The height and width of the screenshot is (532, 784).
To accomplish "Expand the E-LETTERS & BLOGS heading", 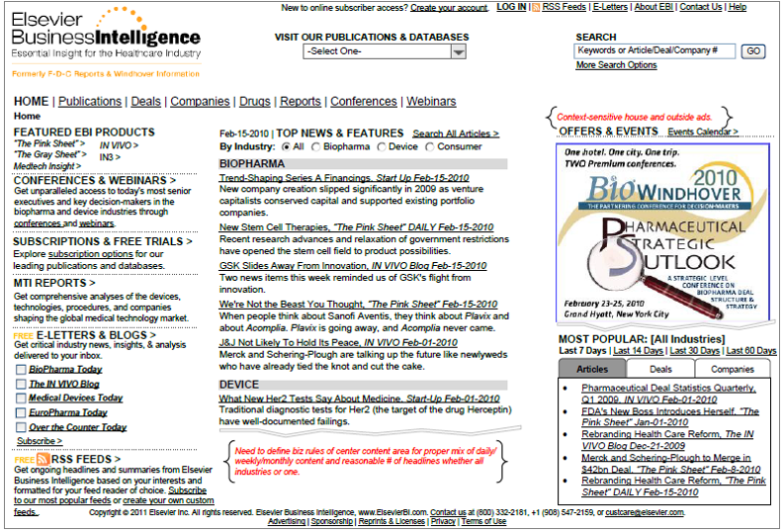I will coord(96,335).
